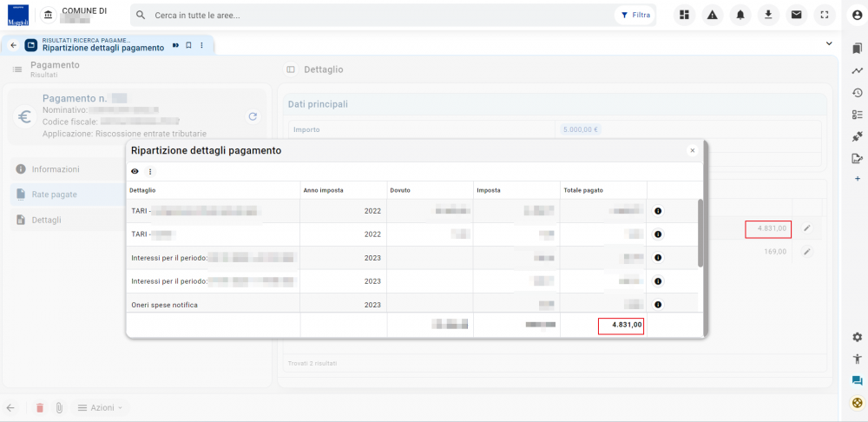The height and width of the screenshot is (422, 868).
Task: Click the back arrow in the page tab
Action: coord(13,45)
